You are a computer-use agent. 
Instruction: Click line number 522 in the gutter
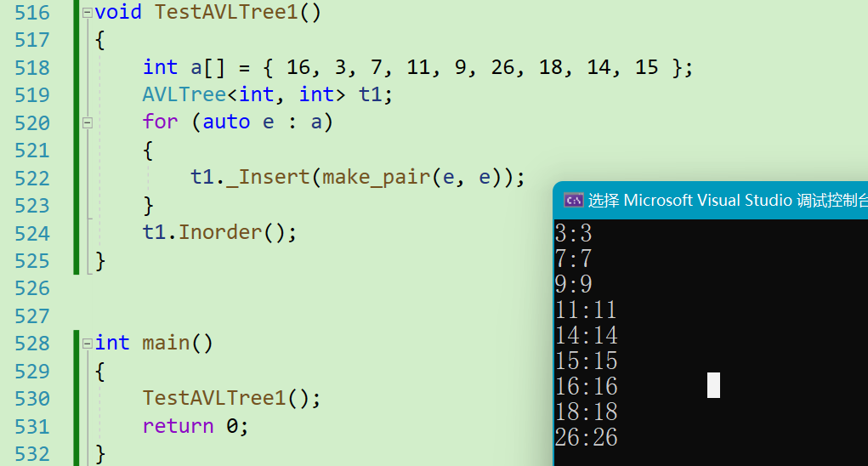coord(32,179)
